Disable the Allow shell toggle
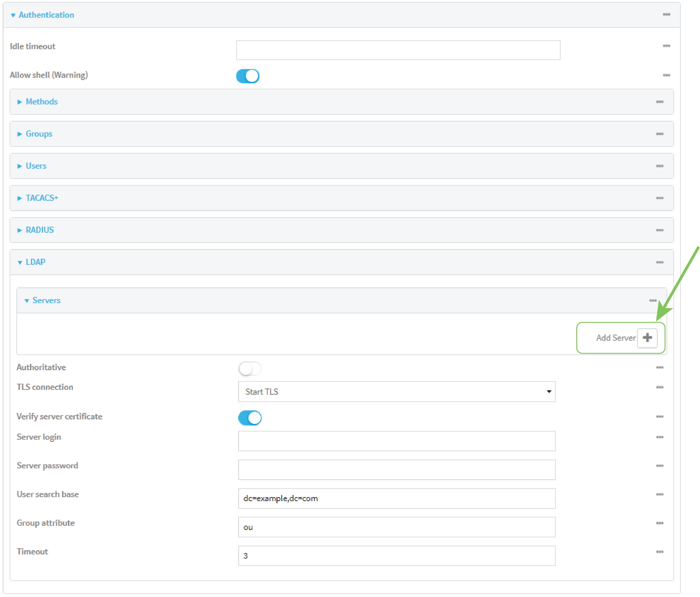This screenshot has height=597, width=700. 248,76
